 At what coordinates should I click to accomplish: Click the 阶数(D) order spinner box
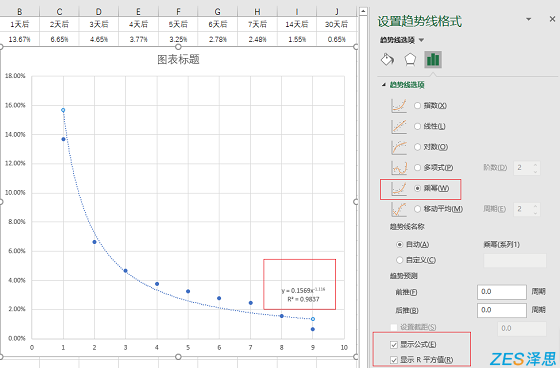[527, 168]
